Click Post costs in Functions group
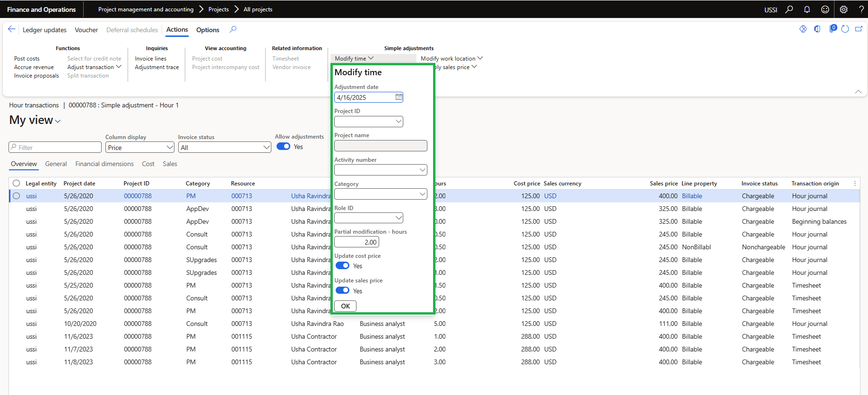Viewport: 868px width, 395px height. [x=27, y=59]
